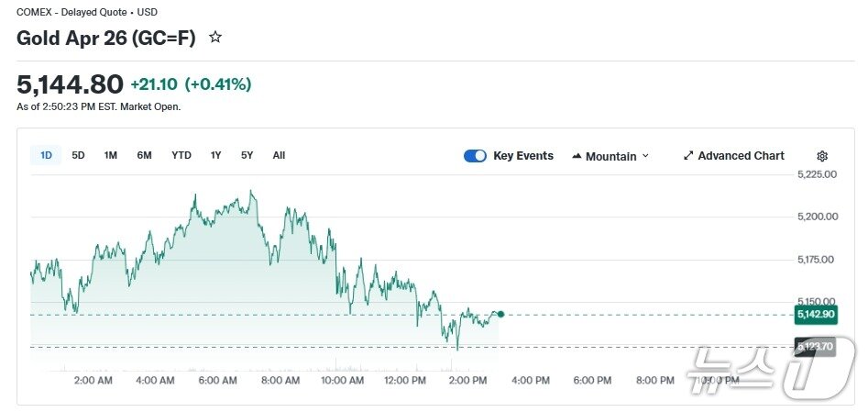Click the previous close price marker
This screenshot has width=868, height=412.
tap(815, 347)
